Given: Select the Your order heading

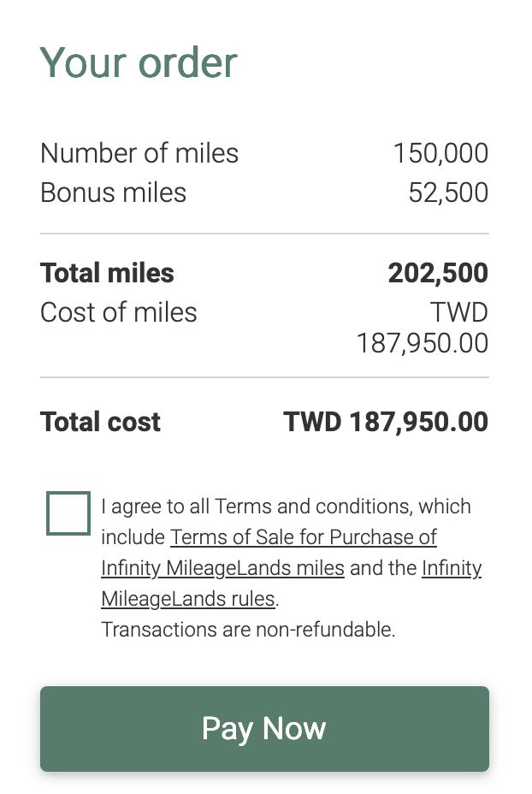Looking at the screenshot, I should (x=138, y=62).
